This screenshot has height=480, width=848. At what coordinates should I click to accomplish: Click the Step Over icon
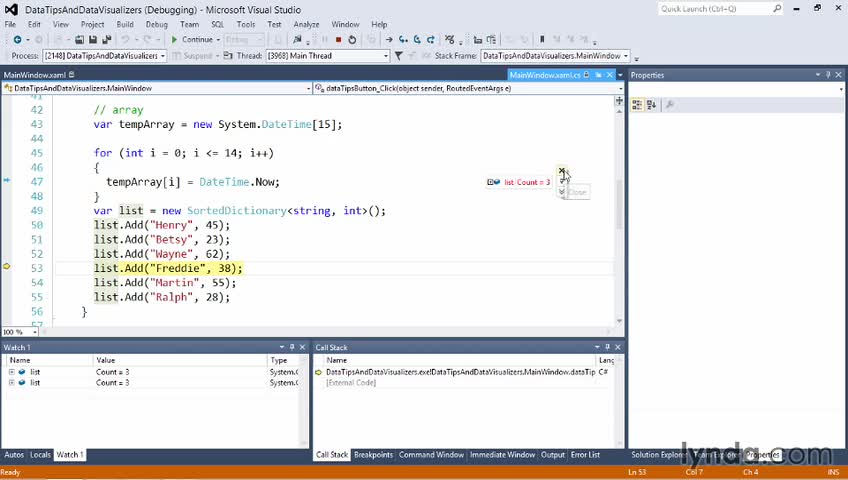[417, 39]
